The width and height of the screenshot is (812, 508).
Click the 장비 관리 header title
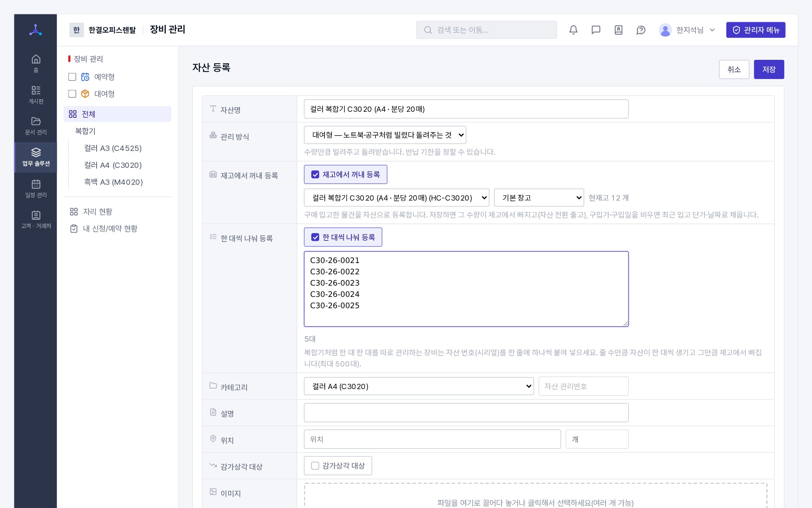pos(167,29)
